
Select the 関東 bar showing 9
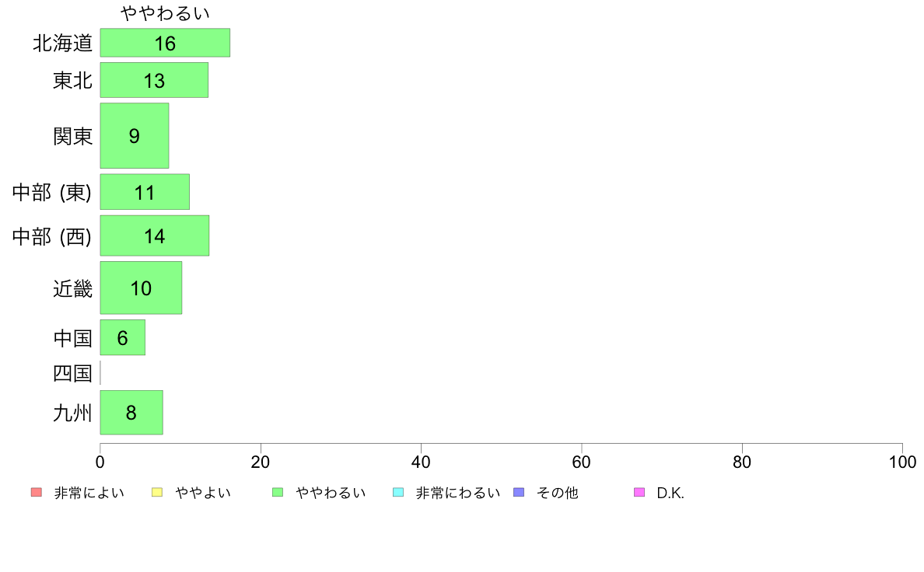(135, 136)
